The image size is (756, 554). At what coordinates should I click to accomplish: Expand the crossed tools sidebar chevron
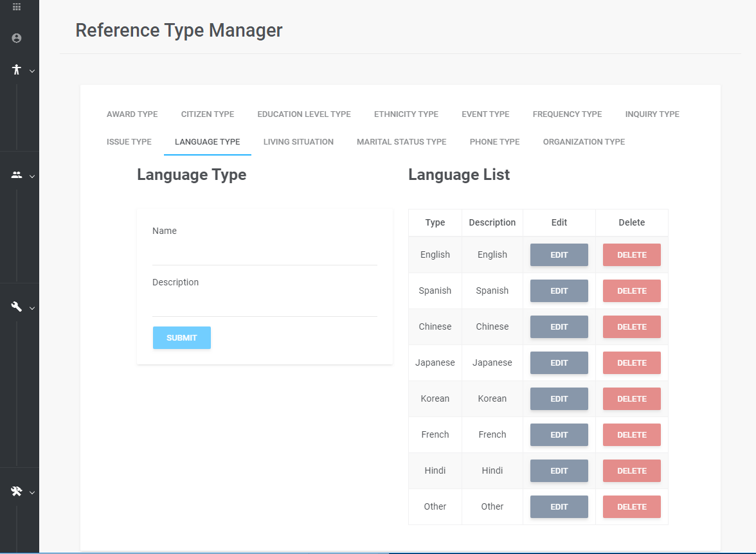[32, 493]
